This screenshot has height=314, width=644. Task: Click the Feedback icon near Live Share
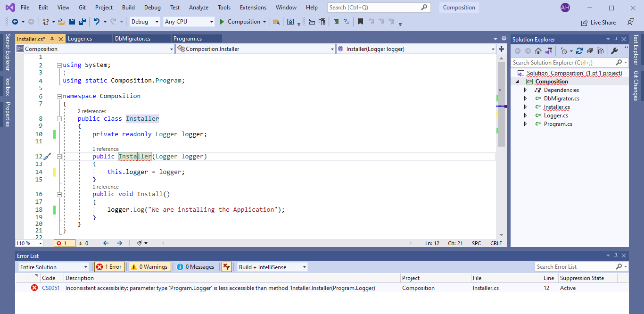tap(631, 22)
